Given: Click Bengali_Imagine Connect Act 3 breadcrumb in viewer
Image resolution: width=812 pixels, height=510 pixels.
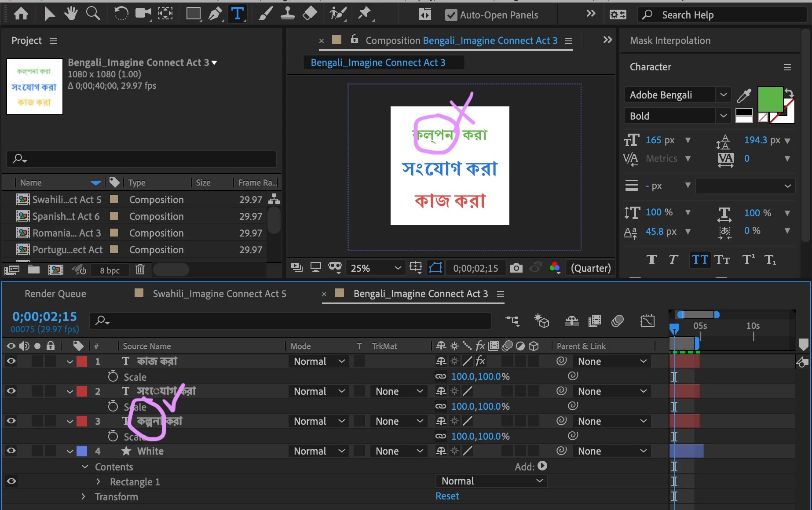Looking at the screenshot, I should pos(378,62).
